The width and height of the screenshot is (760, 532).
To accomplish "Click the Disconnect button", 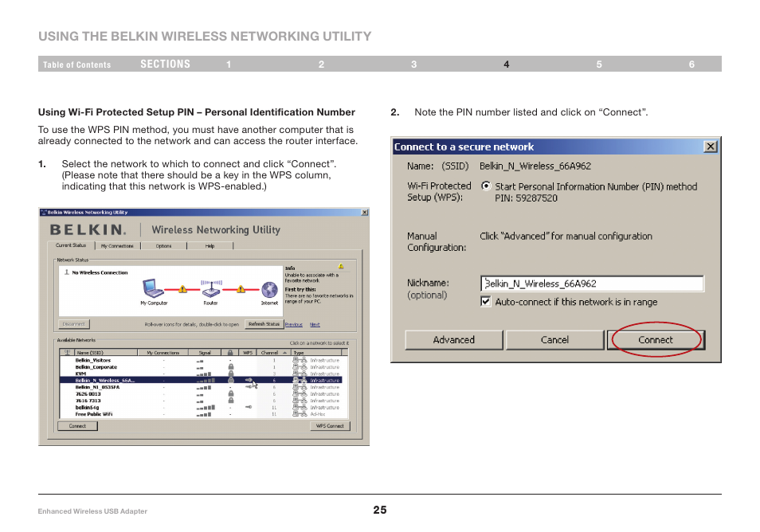I will 73,323.
